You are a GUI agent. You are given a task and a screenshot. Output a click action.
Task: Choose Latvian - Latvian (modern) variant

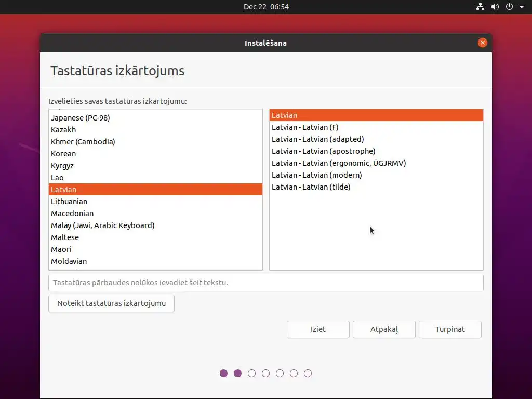(376, 175)
